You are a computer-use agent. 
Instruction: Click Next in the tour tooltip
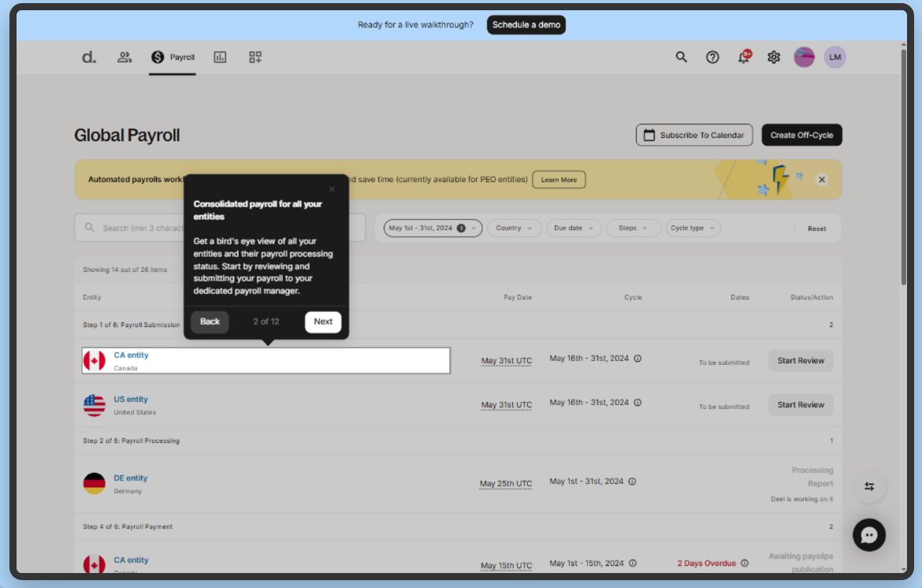click(x=323, y=322)
